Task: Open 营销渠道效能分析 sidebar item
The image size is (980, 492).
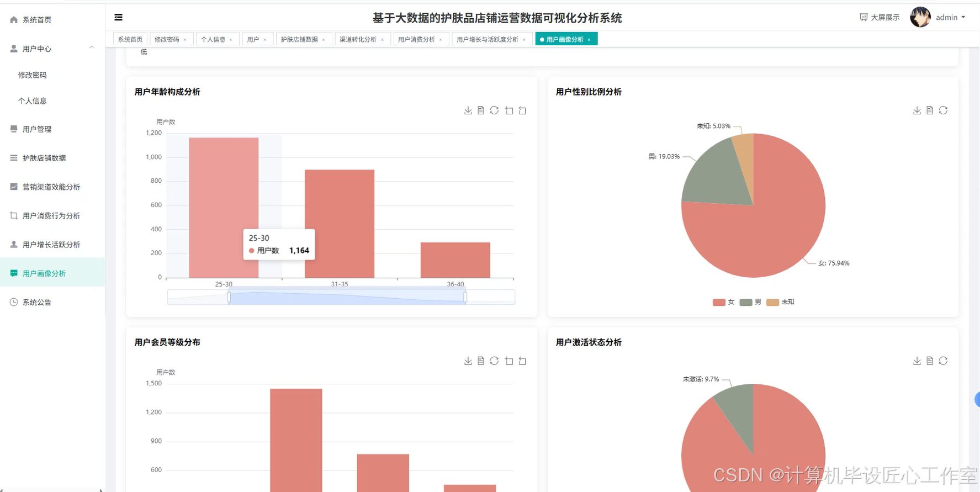Action: click(52, 187)
